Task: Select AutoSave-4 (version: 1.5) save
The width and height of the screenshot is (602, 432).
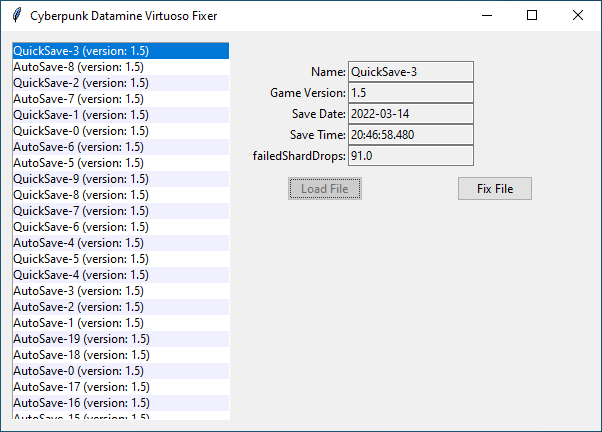Action: click(x=121, y=243)
